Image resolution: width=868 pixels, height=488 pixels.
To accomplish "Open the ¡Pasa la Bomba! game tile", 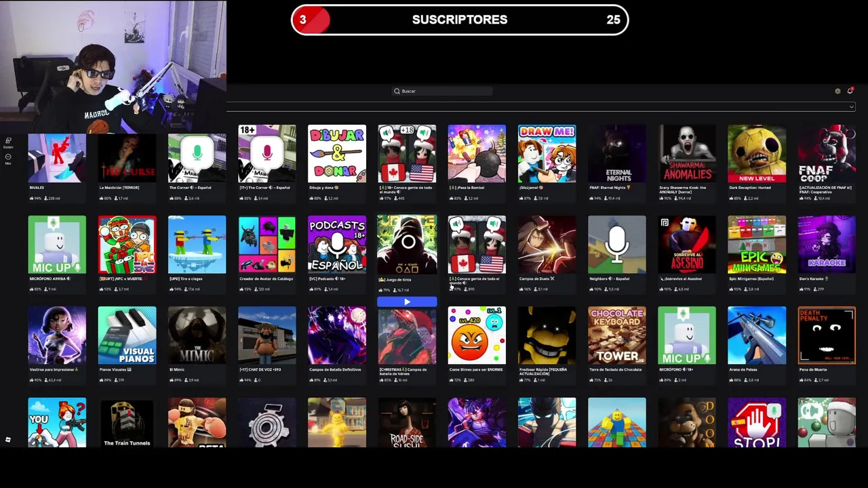I will (x=477, y=154).
